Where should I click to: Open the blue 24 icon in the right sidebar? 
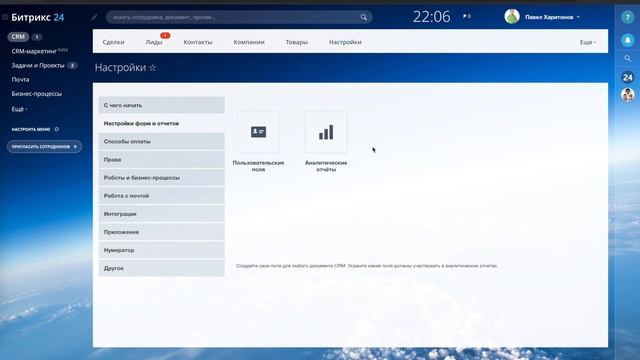click(627, 77)
